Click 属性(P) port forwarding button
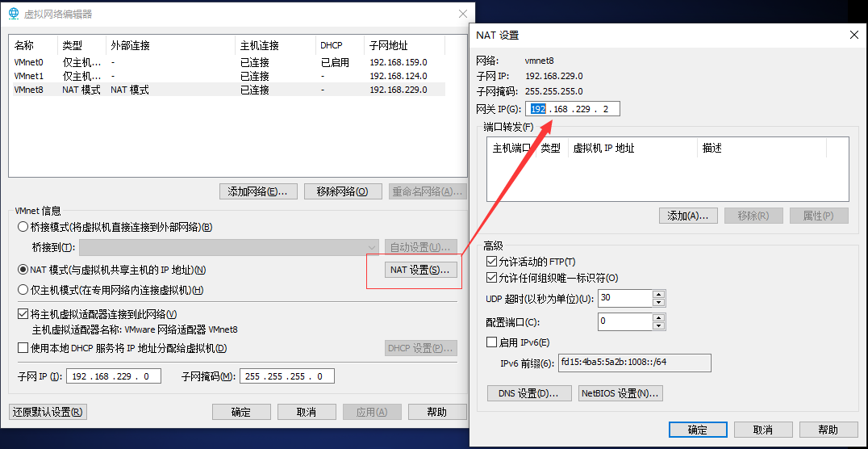Screen dimensions: 868x449 point(819,216)
